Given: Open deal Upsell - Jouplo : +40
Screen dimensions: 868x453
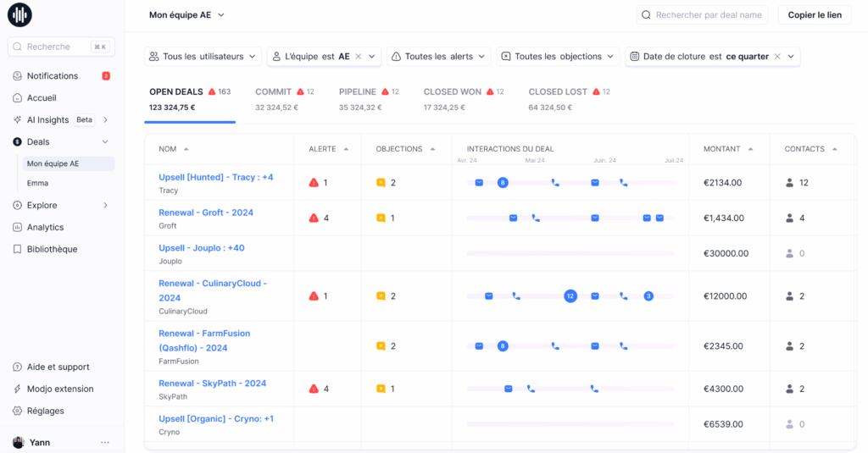Looking at the screenshot, I should pos(202,248).
